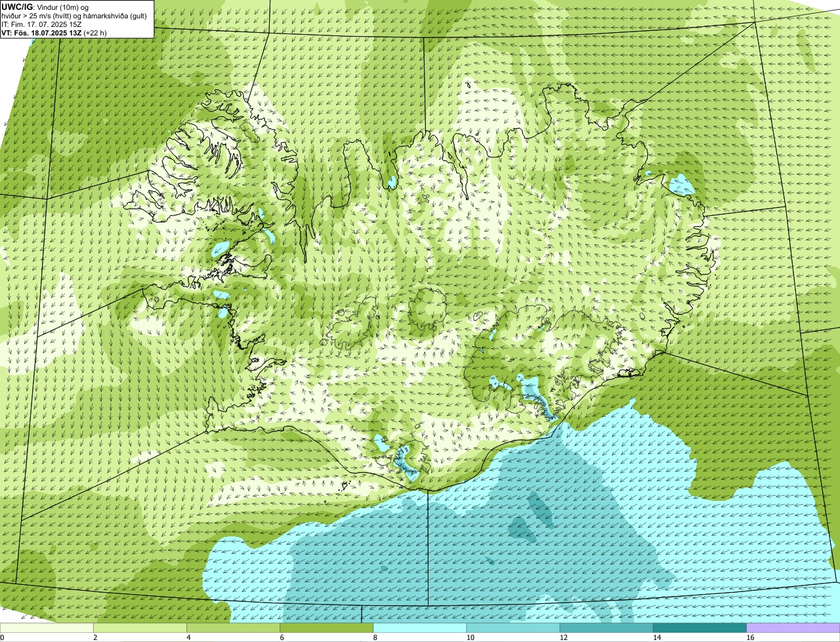Click the legend value '10'
The height and width of the screenshot is (642, 840).
tap(470, 637)
